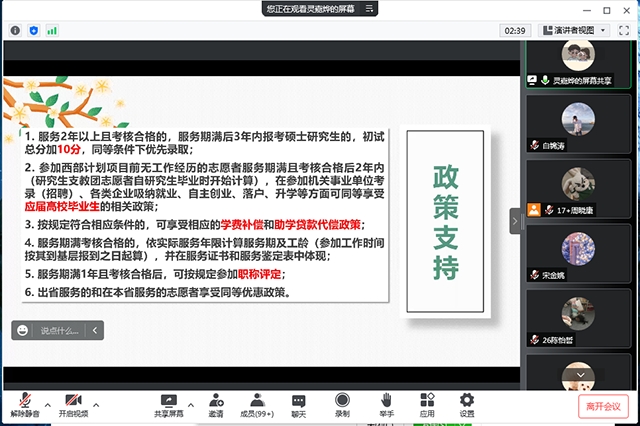This screenshot has width=640, height=426.
Task: Open the 应用 apps menu
Action: coord(427,405)
